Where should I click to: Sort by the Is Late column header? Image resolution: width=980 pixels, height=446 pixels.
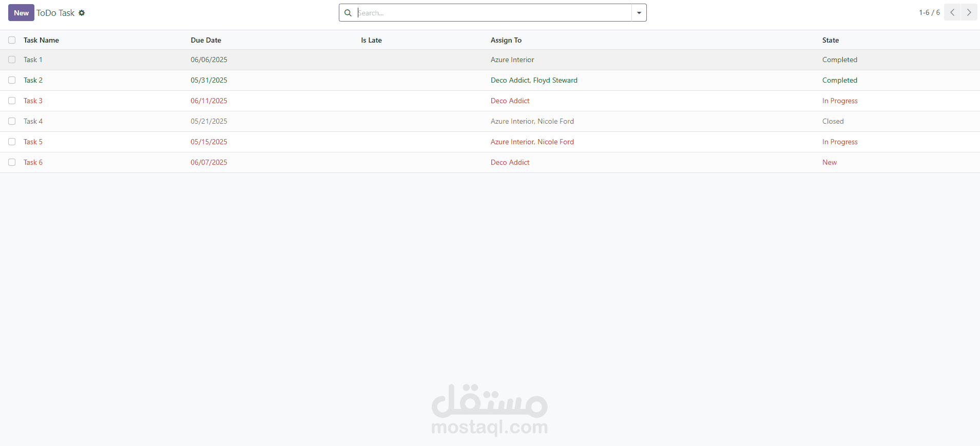point(371,40)
